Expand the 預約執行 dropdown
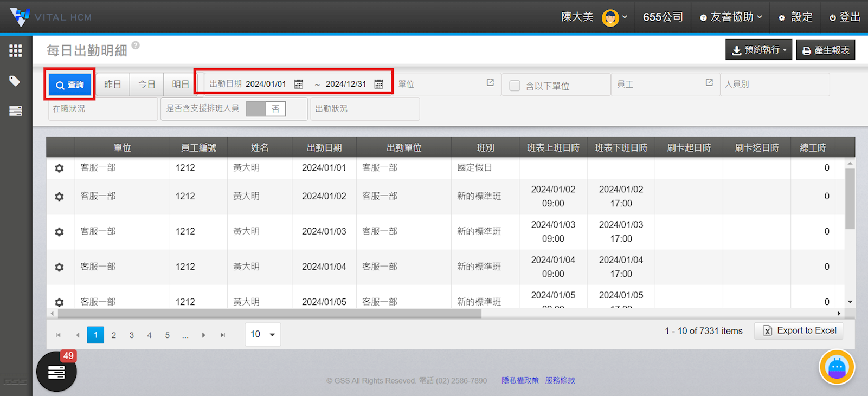This screenshot has width=868, height=396. (758, 50)
